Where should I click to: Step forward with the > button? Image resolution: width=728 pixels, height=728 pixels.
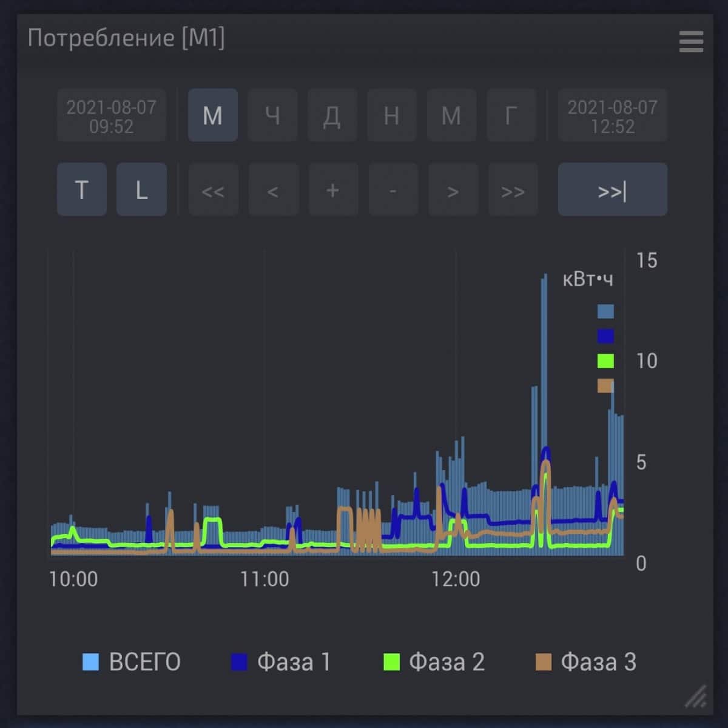click(x=453, y=189)
